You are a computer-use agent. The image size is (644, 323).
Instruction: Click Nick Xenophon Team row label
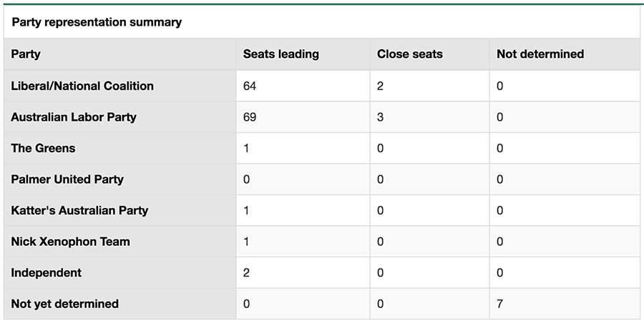click(x=71, y=242)
